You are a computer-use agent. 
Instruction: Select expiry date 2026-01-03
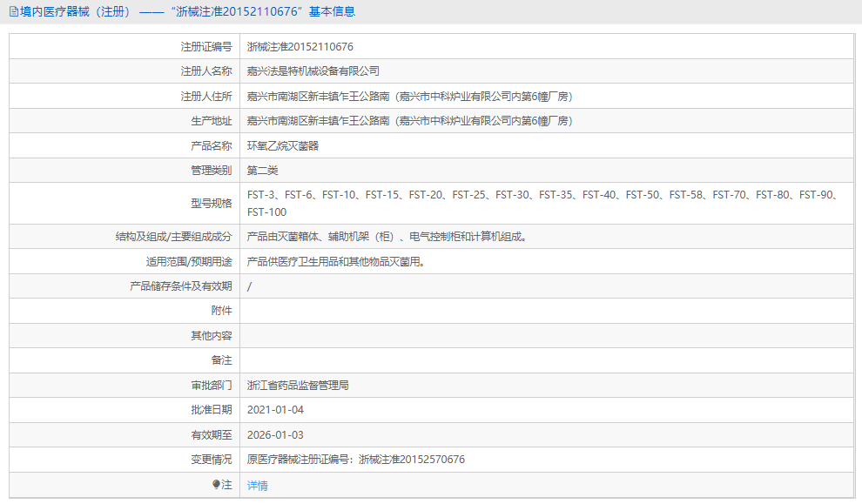pyautogui.click(x=275, y=434)
